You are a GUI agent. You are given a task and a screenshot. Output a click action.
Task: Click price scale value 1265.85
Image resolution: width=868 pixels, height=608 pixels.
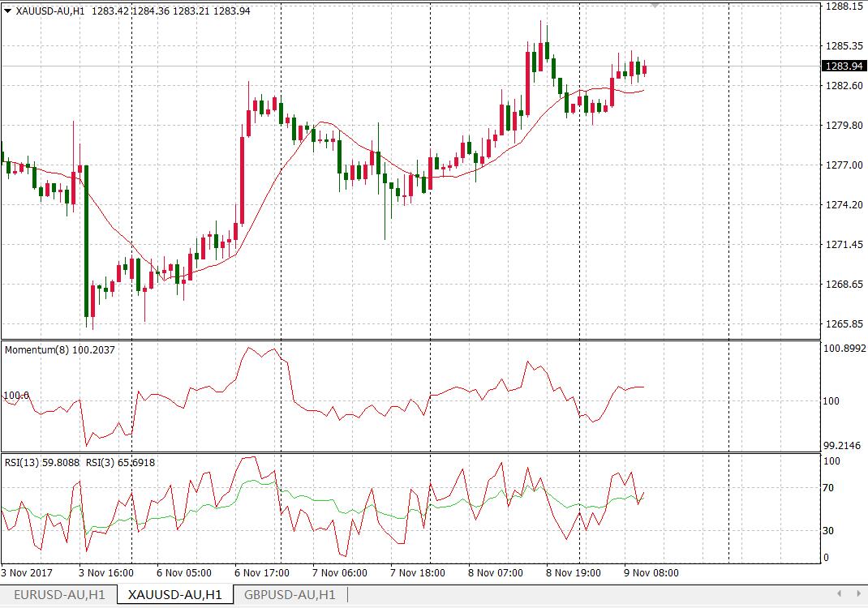pos(844,324)
